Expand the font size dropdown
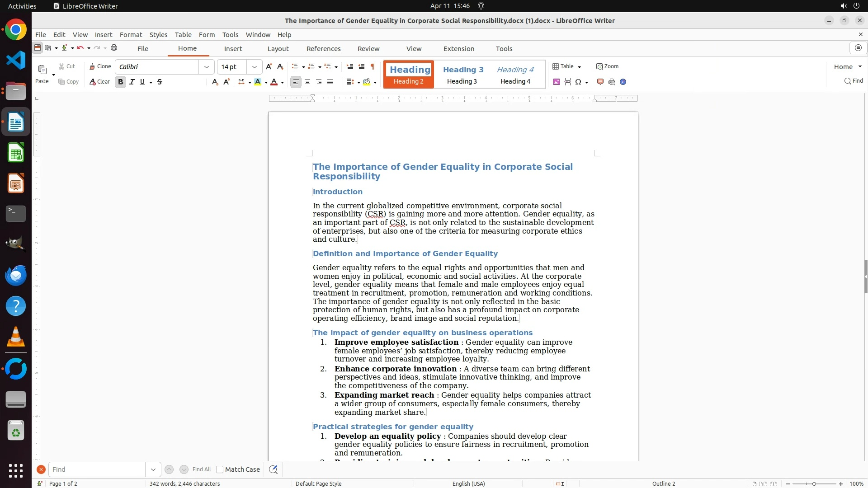868x488 pixels. 255,67
